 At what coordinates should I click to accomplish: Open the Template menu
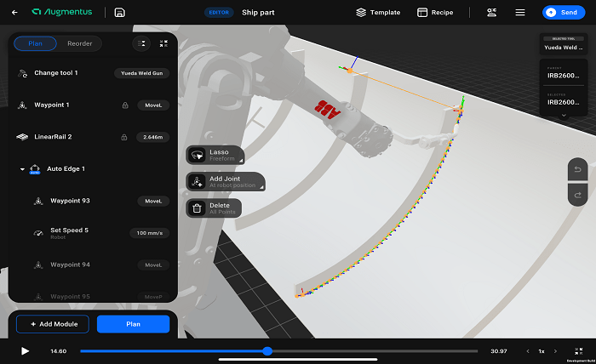tap(378, 13)
